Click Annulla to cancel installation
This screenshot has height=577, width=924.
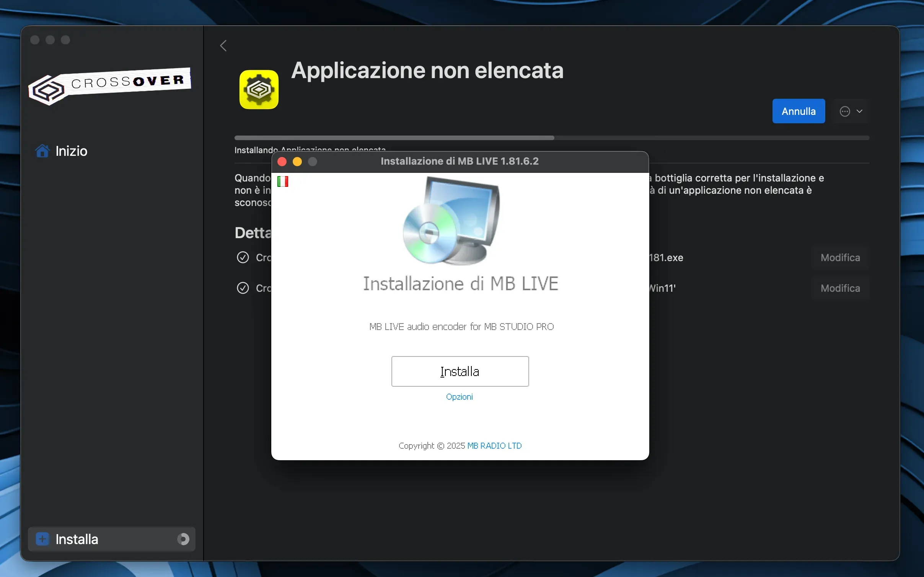[799, 111]
